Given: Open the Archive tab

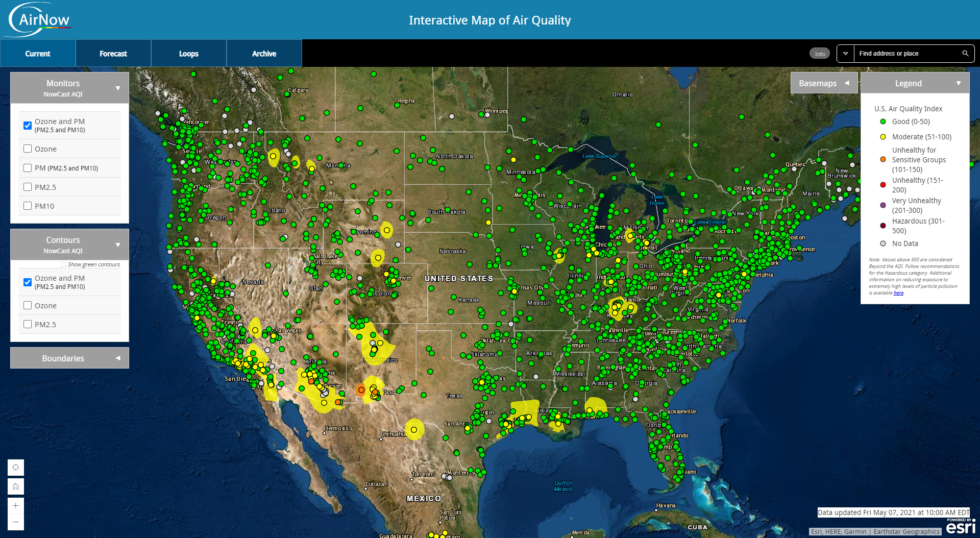Looking at the screenshot, I should pos(264,54).
